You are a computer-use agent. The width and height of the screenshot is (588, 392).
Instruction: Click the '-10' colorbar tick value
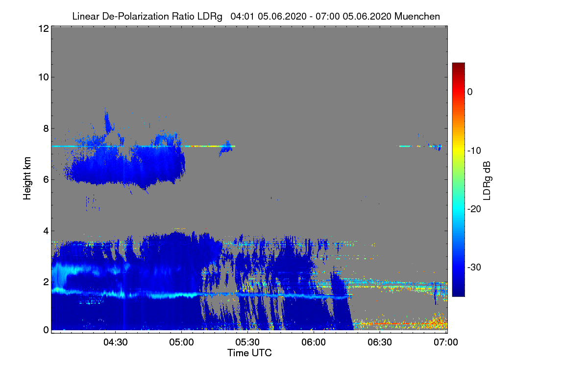point(474,150)
